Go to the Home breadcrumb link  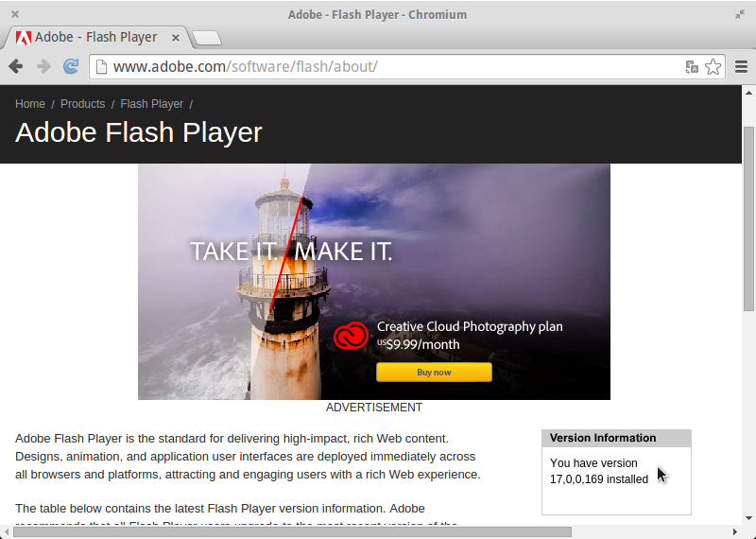pos(30,104)
